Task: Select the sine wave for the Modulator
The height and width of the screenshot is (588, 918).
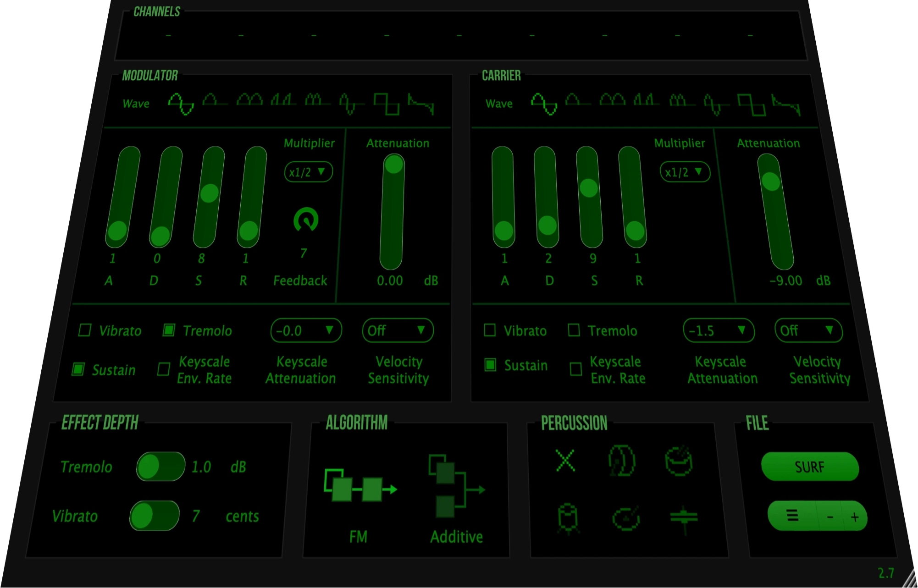Action: (181, 104)
